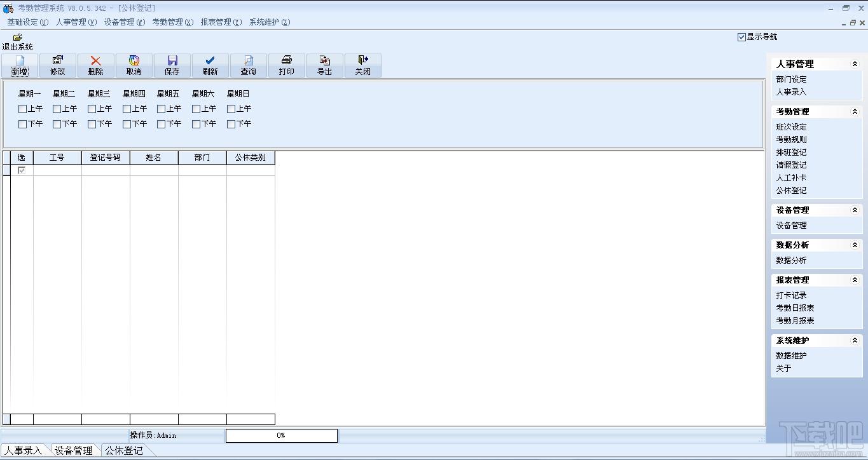The height and width of the screenshot is (460, 868).
Task: Open 数据维护 in navigation panel
Action: point(791,356)
